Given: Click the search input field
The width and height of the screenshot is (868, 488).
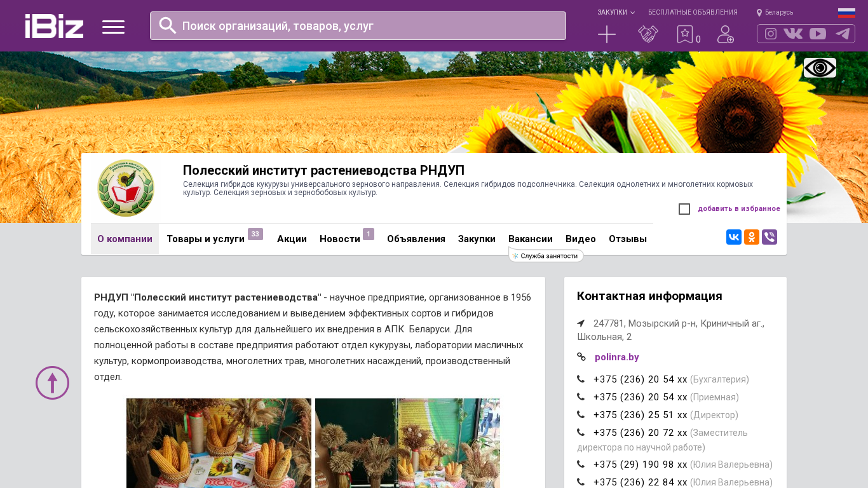Looking at the screenshot, I should tap(358, 26).
